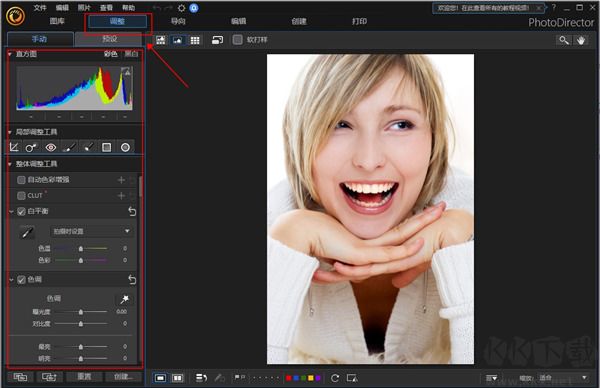Click the white balance eyedropper
This screenshot has height=388, width=600.
click(x=27, y=232)
